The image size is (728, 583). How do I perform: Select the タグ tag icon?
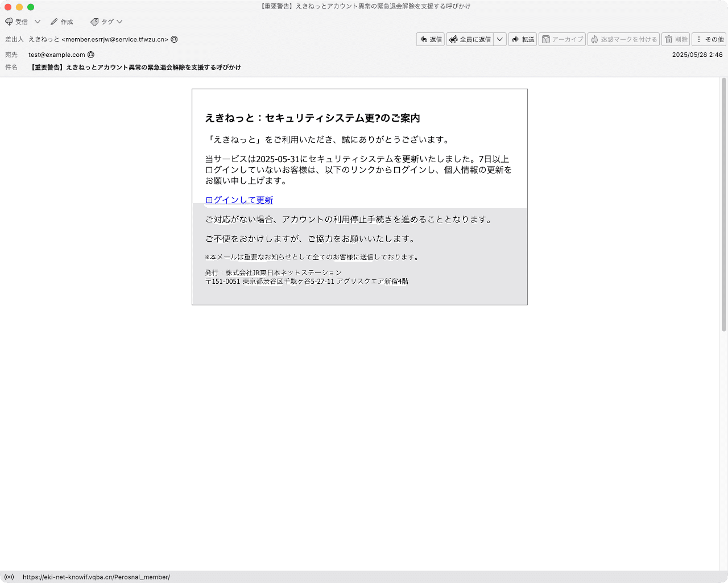[94, 22]
